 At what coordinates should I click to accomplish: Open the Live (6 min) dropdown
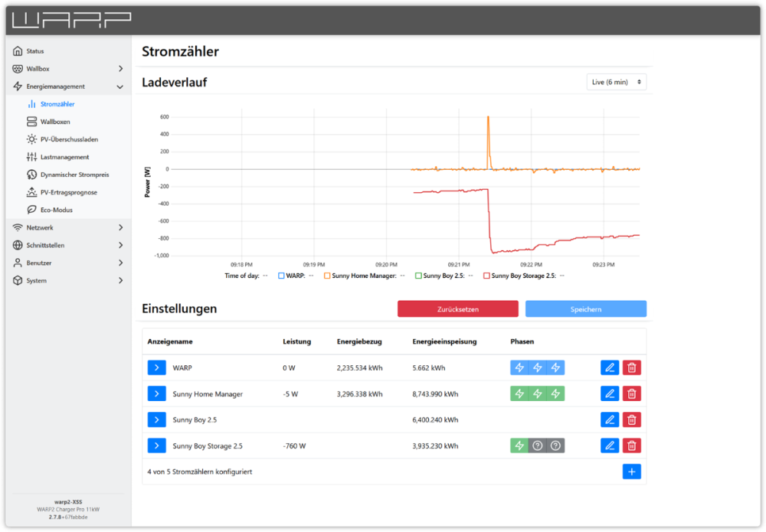click(615, 82)
